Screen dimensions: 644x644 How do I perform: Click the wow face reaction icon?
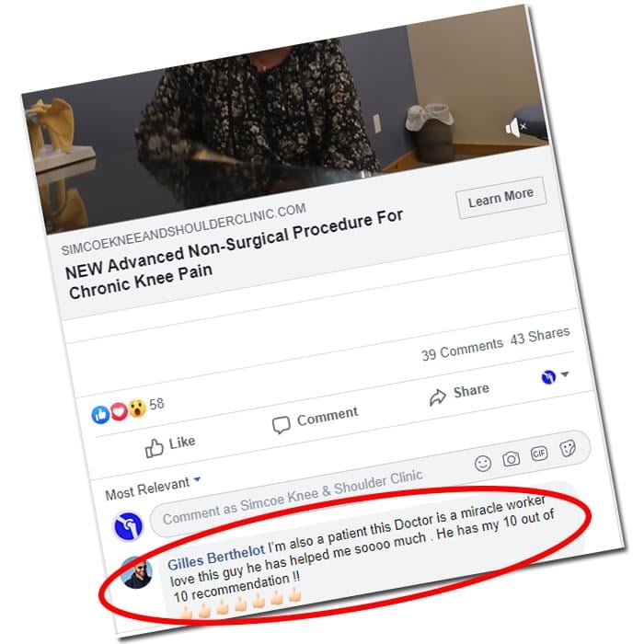(137, 408)
